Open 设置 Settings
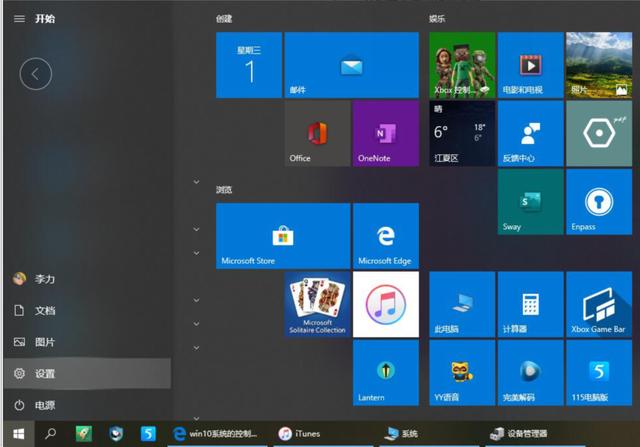Screen dimensions: 640x447 coord(87,374)
